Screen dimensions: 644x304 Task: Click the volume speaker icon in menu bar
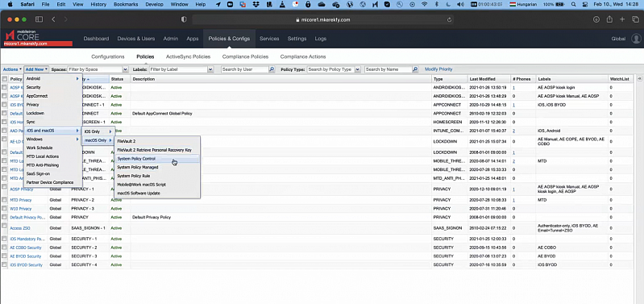460,4
